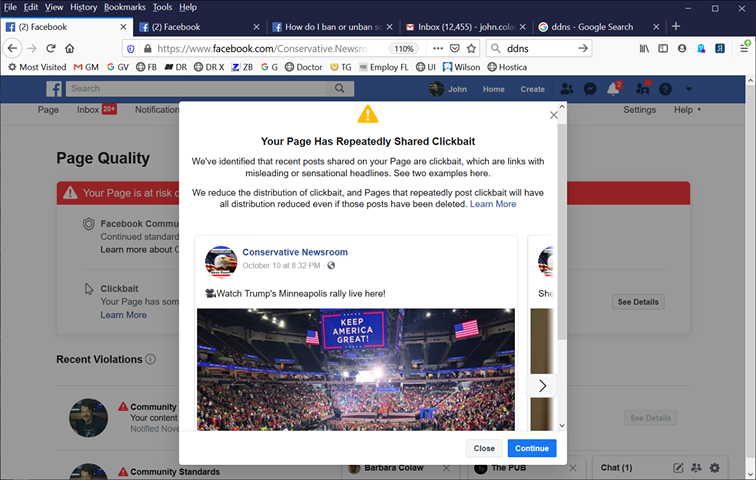Open Facebook Messenger icon in header
The height and width of the screenshot is (480, 756).
tap(591, 89)
